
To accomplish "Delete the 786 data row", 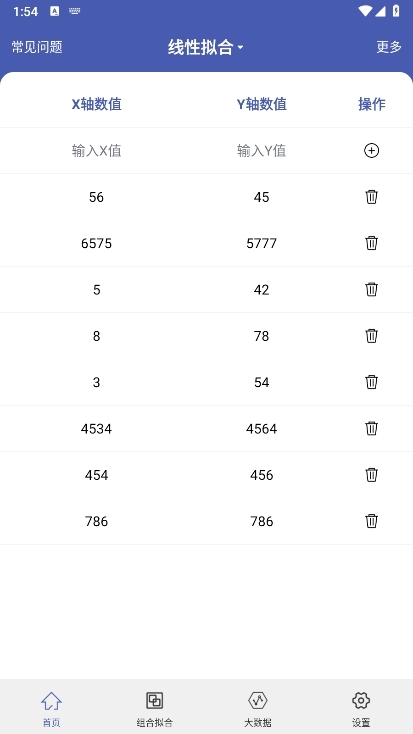I will pos(371,521).
